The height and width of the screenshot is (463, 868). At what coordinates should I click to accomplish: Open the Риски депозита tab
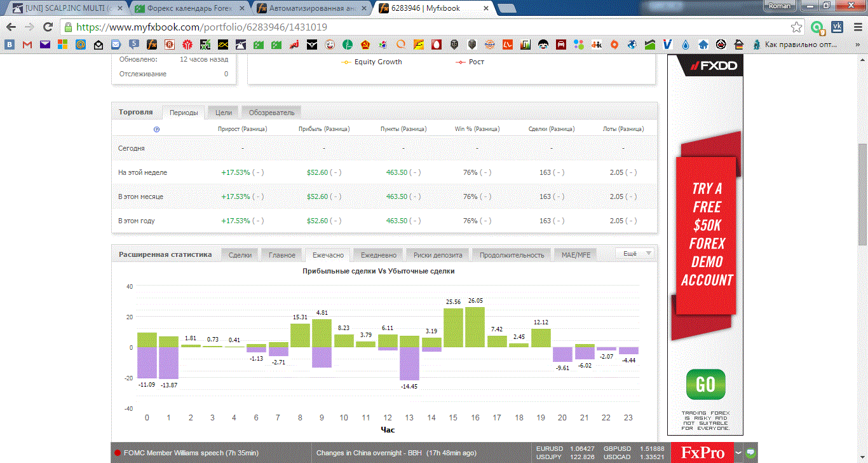coord(438,254)
